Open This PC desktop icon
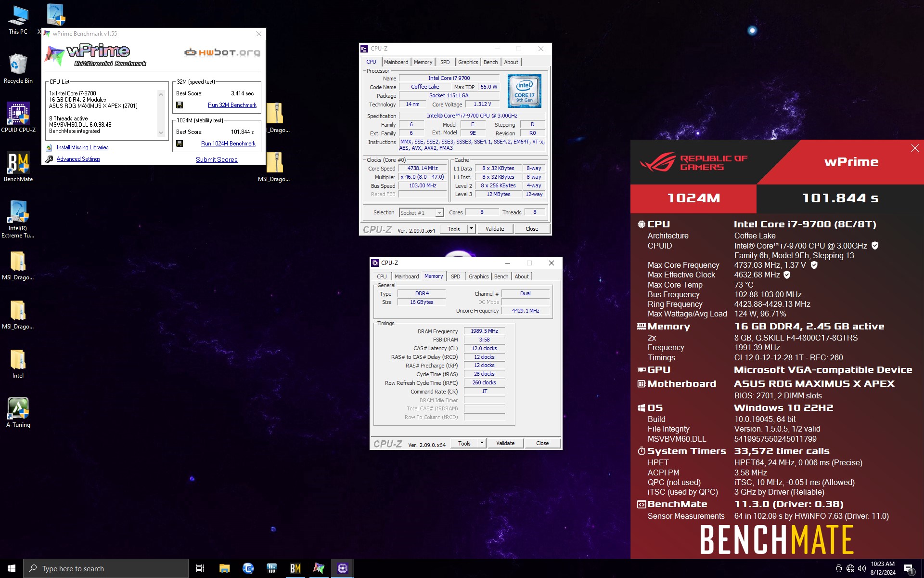Screen dimensions: 924x578 (x=18, y=20)
